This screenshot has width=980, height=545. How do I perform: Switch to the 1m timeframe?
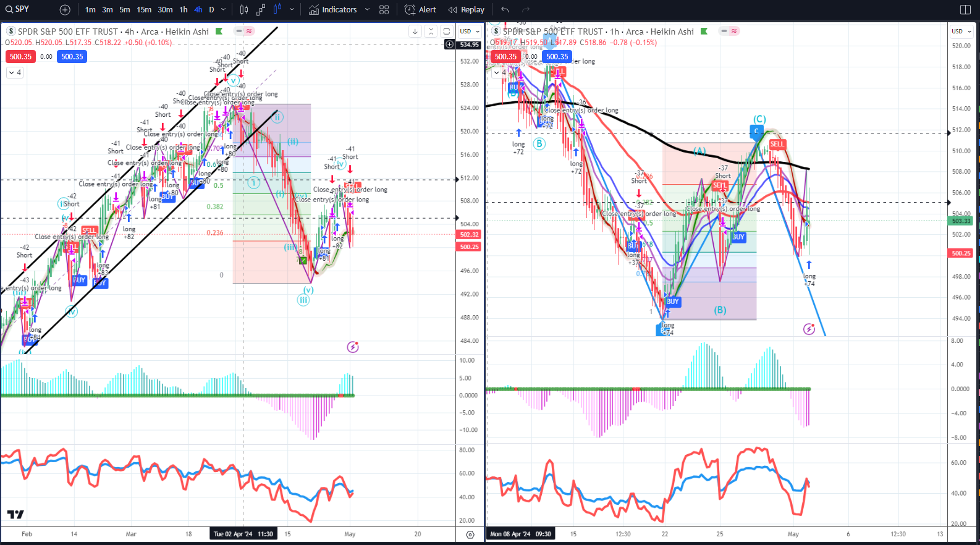pyautogui.click(x=90, y=10)
